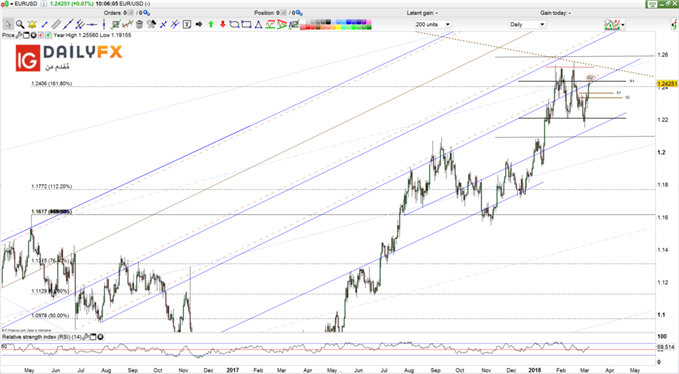This screenshot has width=679, height=374.
Task: Insert a text box annotation
Action: click(187, 25)
